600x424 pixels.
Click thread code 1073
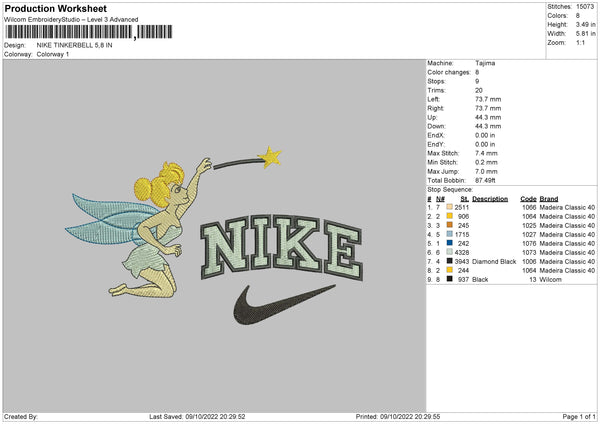tap(529, 253)
